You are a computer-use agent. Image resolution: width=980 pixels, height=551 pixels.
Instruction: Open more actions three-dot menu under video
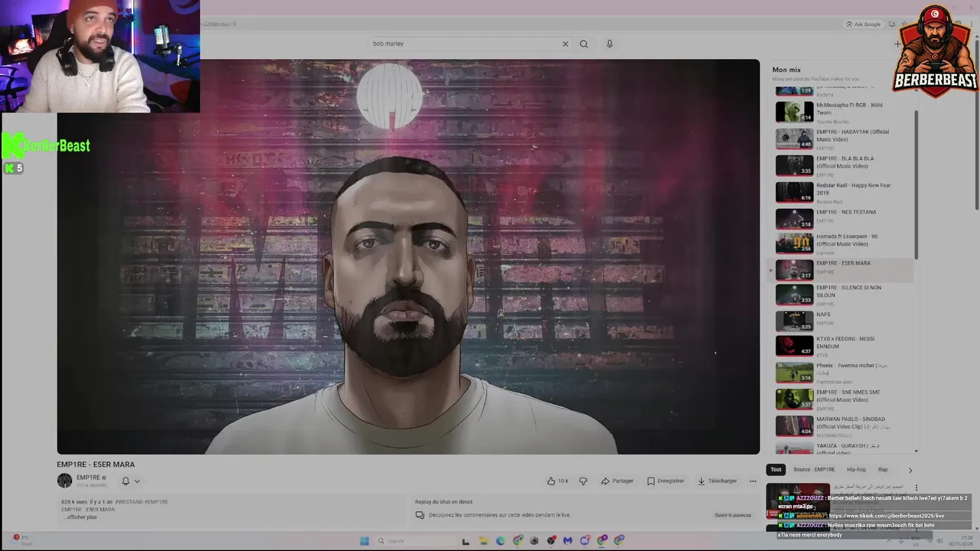(753, 481)
